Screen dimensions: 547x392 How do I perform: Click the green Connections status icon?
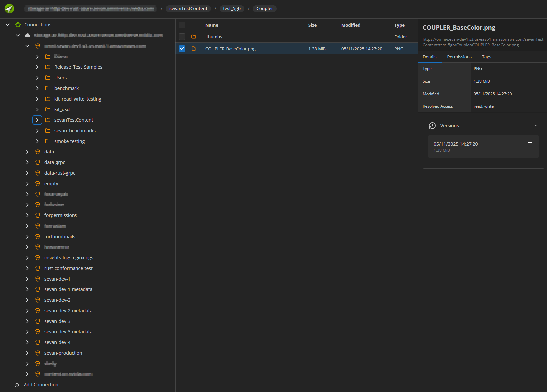pos(18,25)
